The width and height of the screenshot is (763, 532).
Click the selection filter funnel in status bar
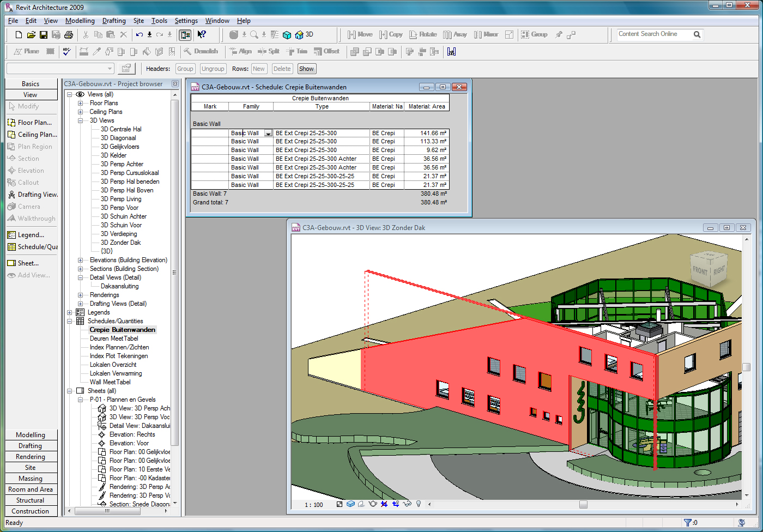(x=687, y=523)
